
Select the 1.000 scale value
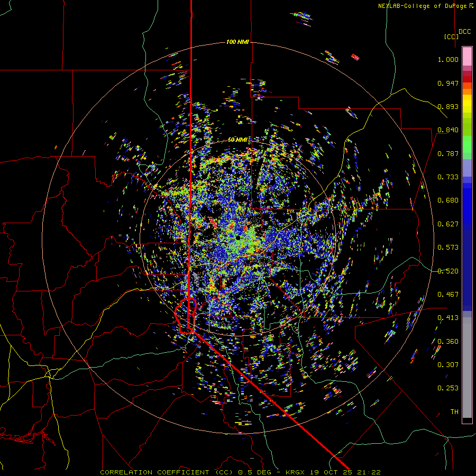click(448, 59)
